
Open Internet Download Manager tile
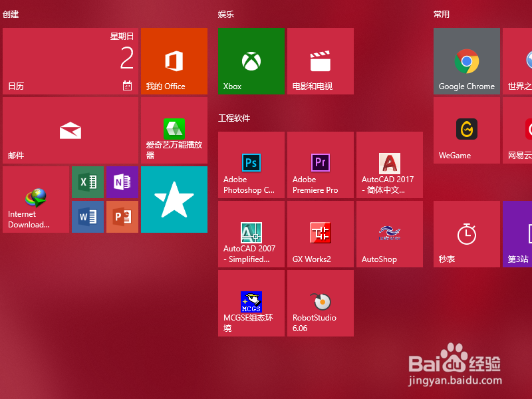click(x=36, y=199)
